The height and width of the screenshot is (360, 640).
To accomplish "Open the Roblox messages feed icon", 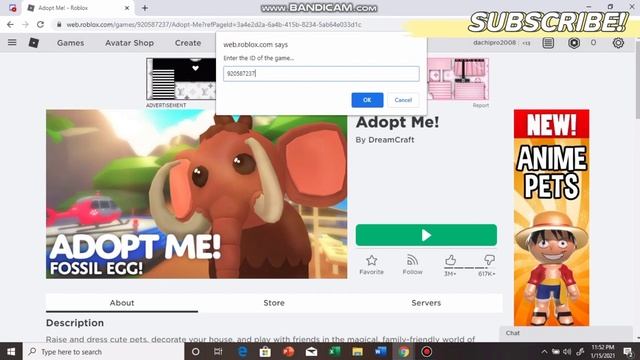I will [548, 42].
